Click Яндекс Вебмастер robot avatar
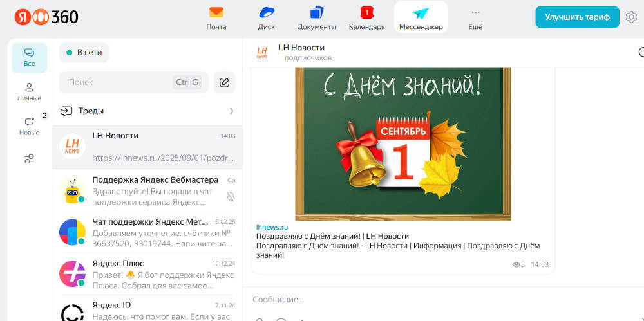The height and width of the screenshot is (321, 644). (x=72, y=191)
